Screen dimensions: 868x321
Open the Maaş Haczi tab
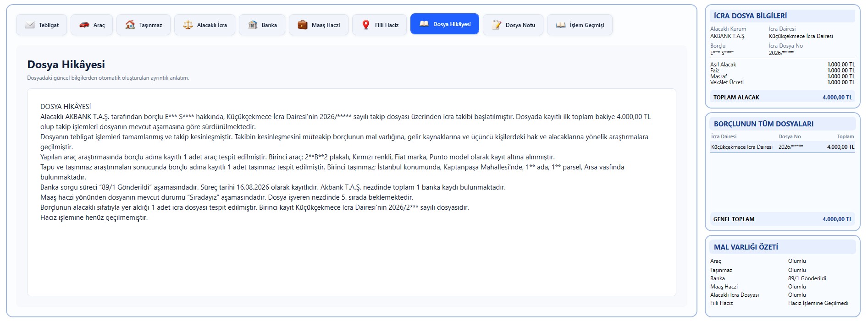pos(319,25)
